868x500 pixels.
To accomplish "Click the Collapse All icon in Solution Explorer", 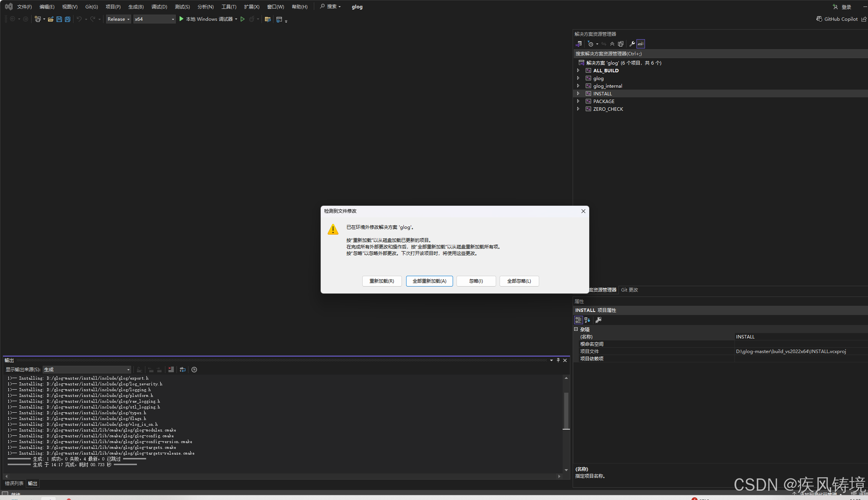I will pyautogui.click(x=612, y=44).
